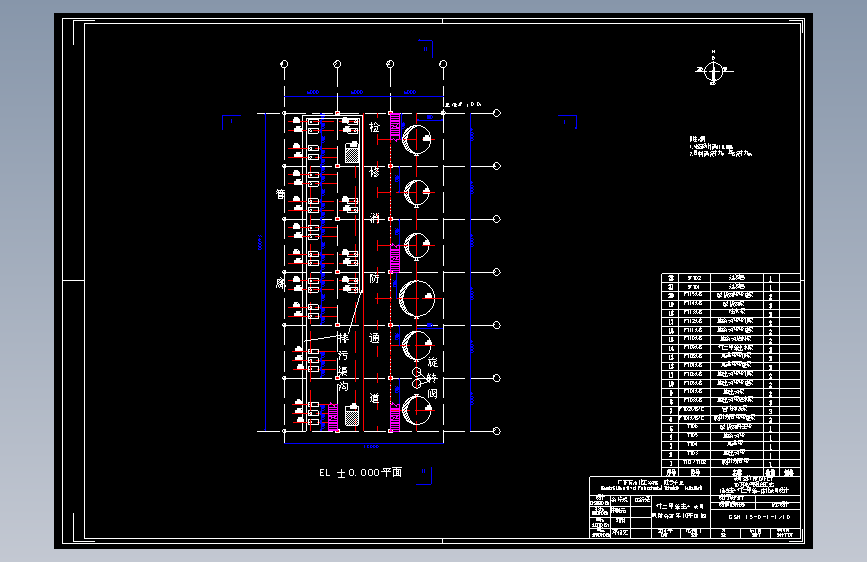Viewport: 867px width, 562px height.
Task: Select the 'EL ±0.000平面' drawing title
Action: point(361,472)
